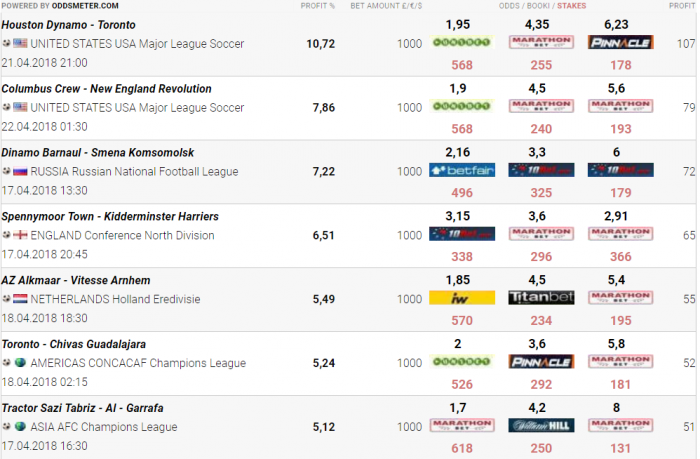The height and width of the screenshot is (459, 700).
Task: Click the green bookmaker logo in Columbus Crew row
Action: (462, 106)
